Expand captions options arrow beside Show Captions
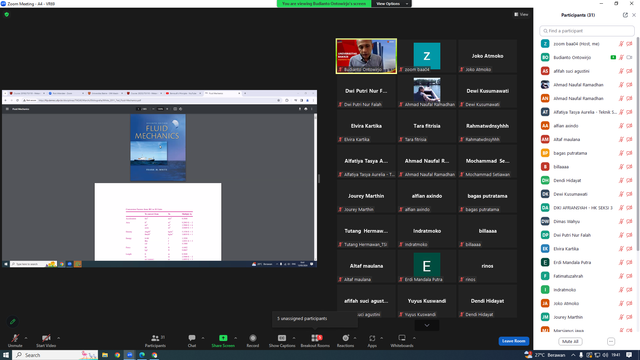This screenshot has height=360, width=640. (x=294, y=338)
